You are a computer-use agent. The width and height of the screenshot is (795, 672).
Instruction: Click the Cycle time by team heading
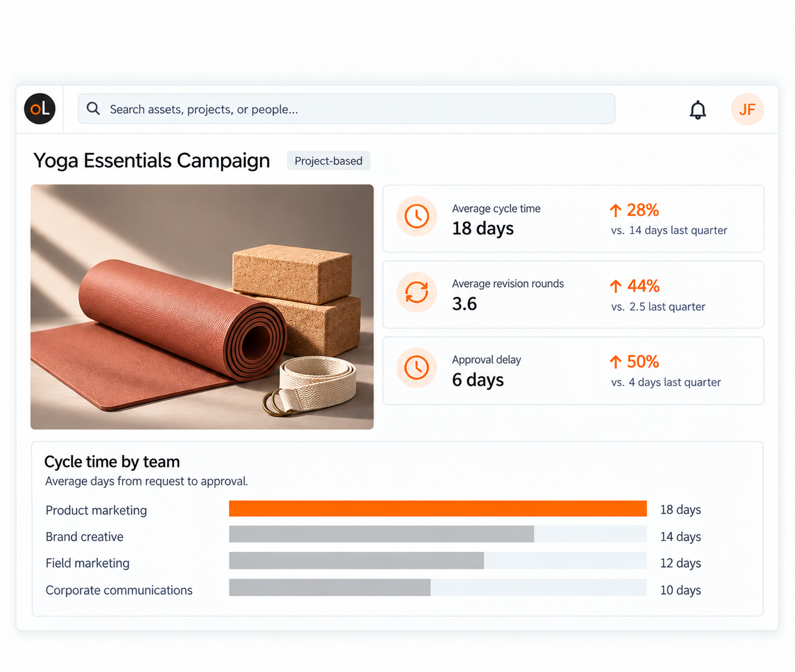click(112, 462)
